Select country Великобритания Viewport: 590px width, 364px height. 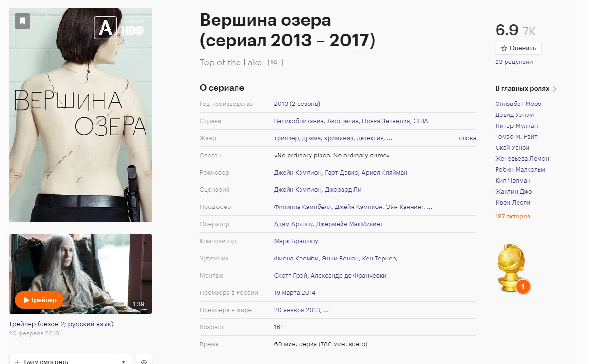pos(299,121)
